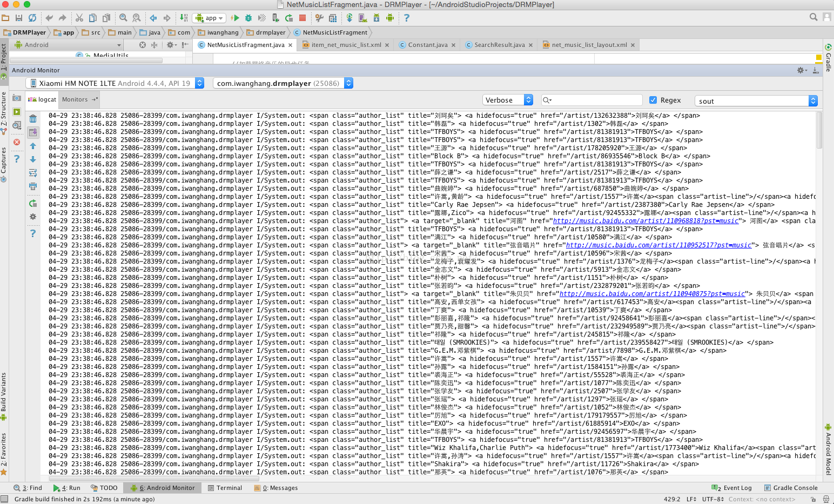
Task: Toggle the Regex checkbox
Action: pos(653,100)
